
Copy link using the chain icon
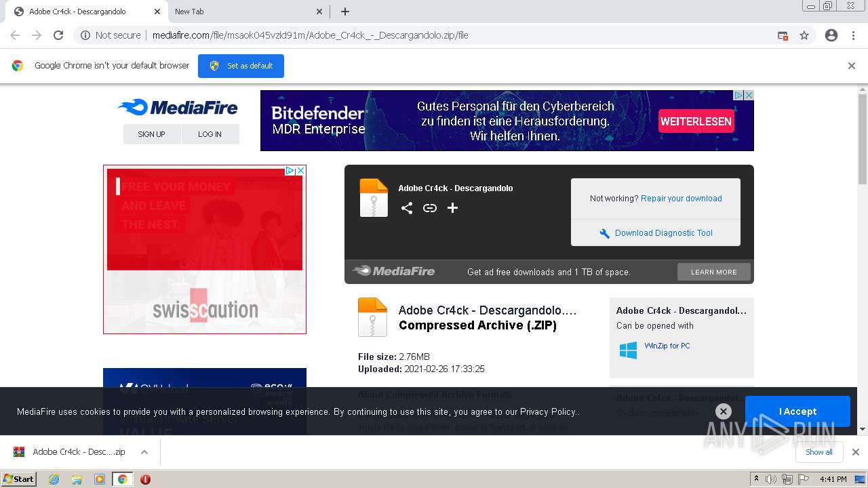pos(430,208)
